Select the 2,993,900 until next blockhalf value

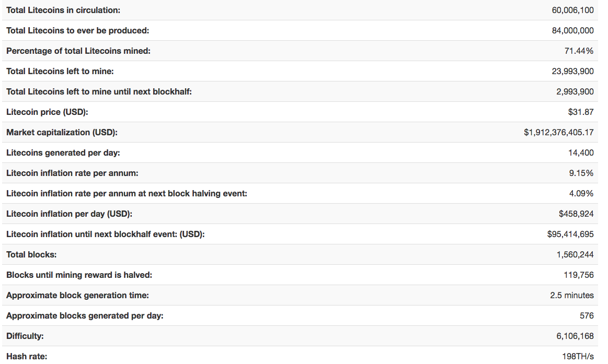pyautogui.click(x=575, y=92)
